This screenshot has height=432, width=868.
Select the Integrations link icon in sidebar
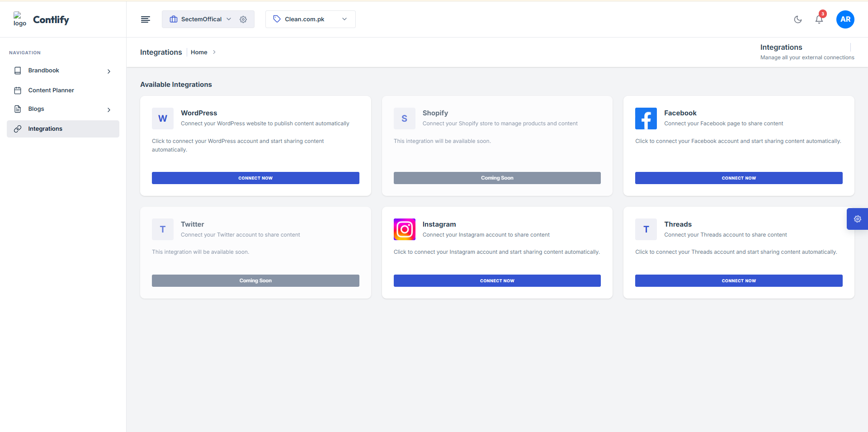point(17,128)
